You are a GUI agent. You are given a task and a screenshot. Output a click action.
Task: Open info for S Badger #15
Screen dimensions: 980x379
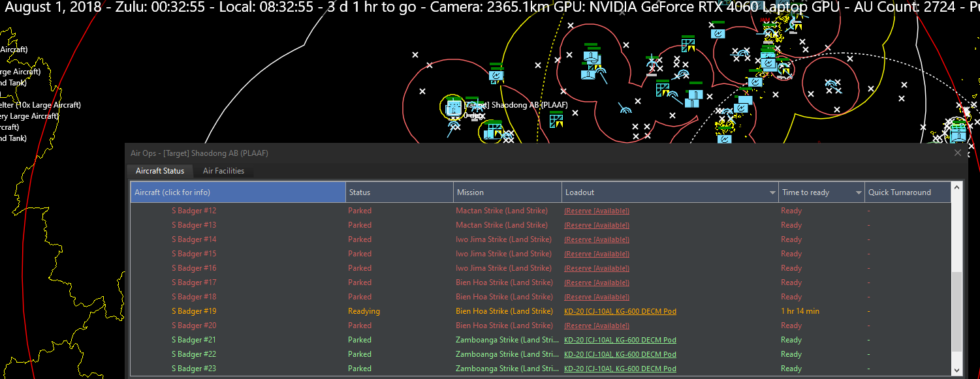[x=194, y=254]
